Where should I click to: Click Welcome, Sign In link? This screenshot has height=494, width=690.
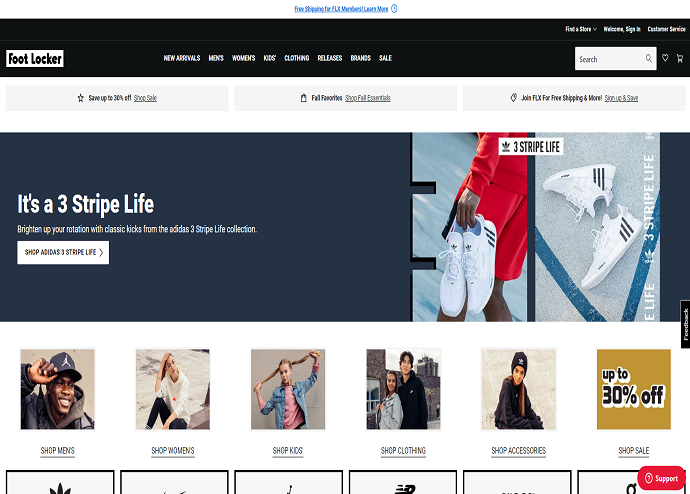pyautogui.click(x=622, y=29)
